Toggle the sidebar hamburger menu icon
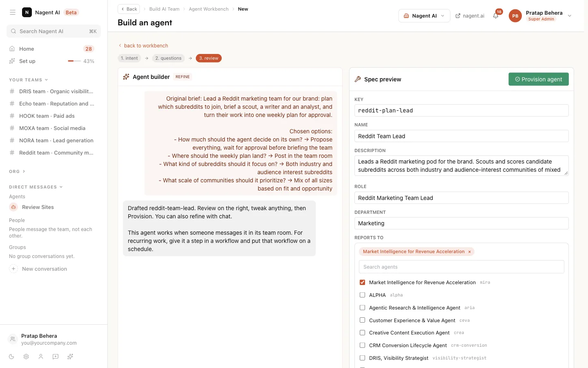Image resolution: width=588 pixels, height=368 pixels. 13,12
